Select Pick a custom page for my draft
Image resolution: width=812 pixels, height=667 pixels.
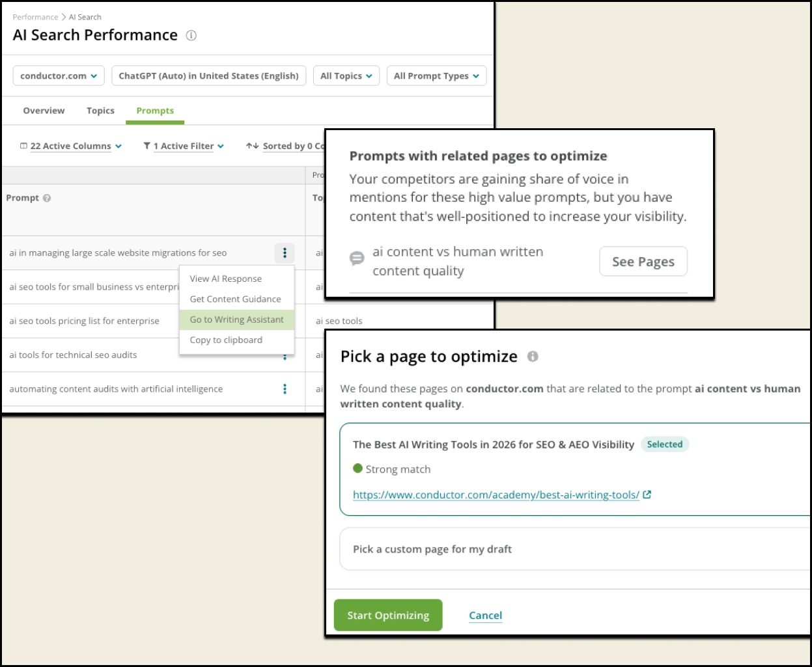576,549
